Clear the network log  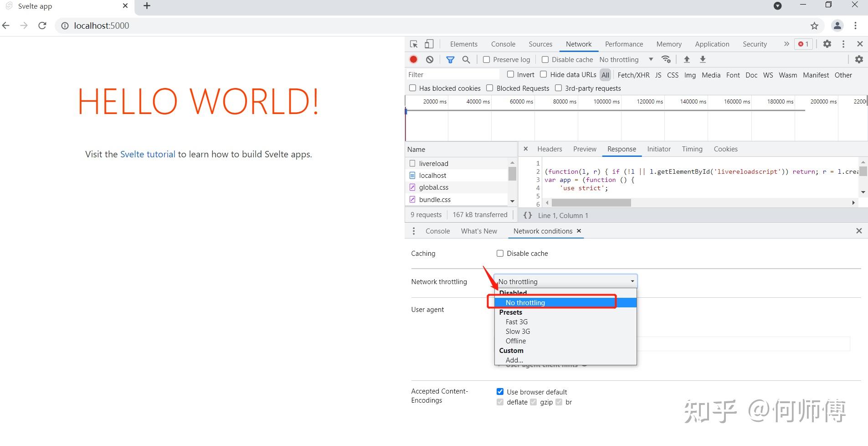click(430, 59)
